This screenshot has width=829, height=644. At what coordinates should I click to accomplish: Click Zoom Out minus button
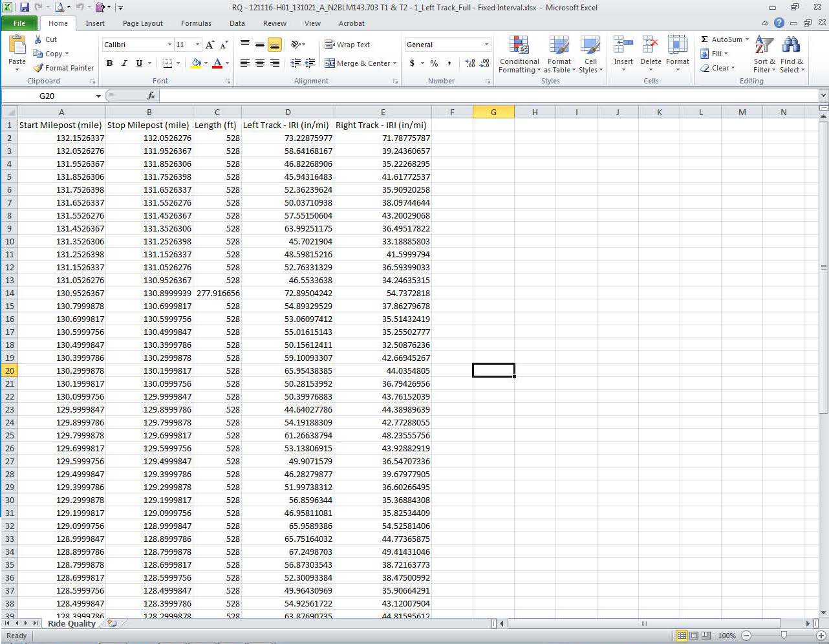coord(746,636)
